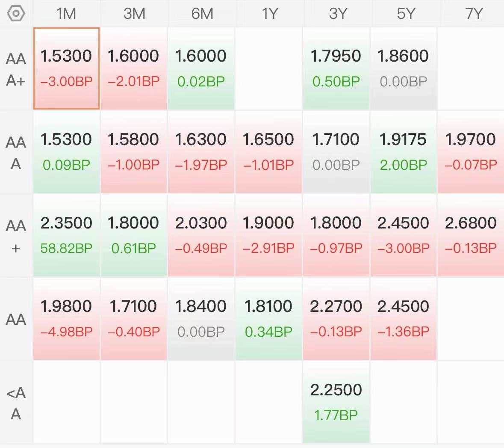Choose the AA 1M cell 1.9800
The width and height of the screenshot is (504, 448).
66,319
